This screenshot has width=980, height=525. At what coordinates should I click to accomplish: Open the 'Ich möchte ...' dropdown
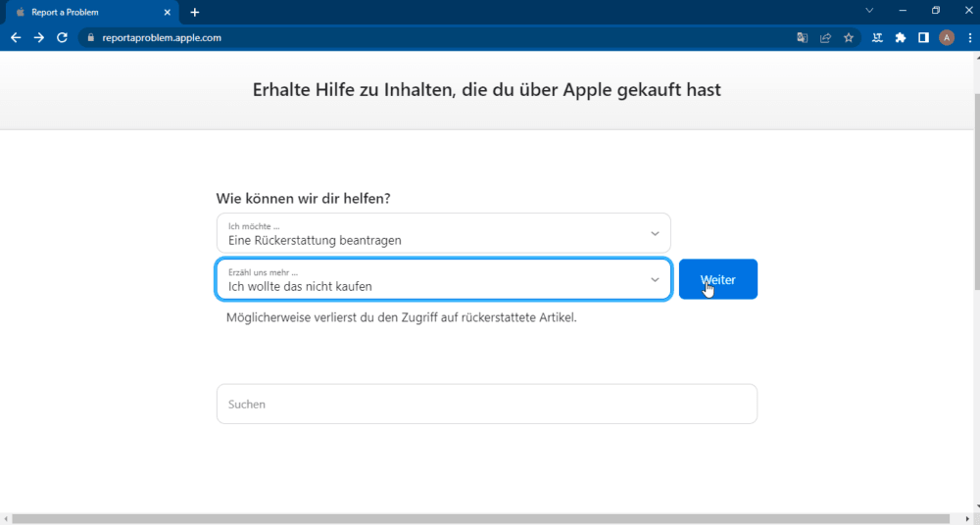coord(444,233)
